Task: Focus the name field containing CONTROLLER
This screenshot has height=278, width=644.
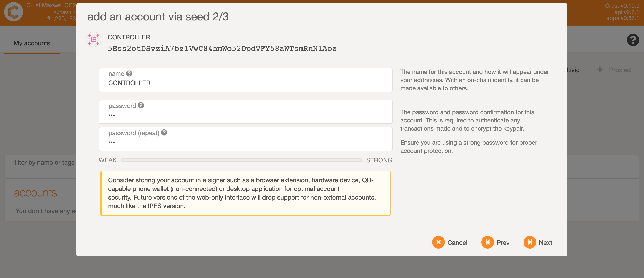Action: tap(245, 83)
